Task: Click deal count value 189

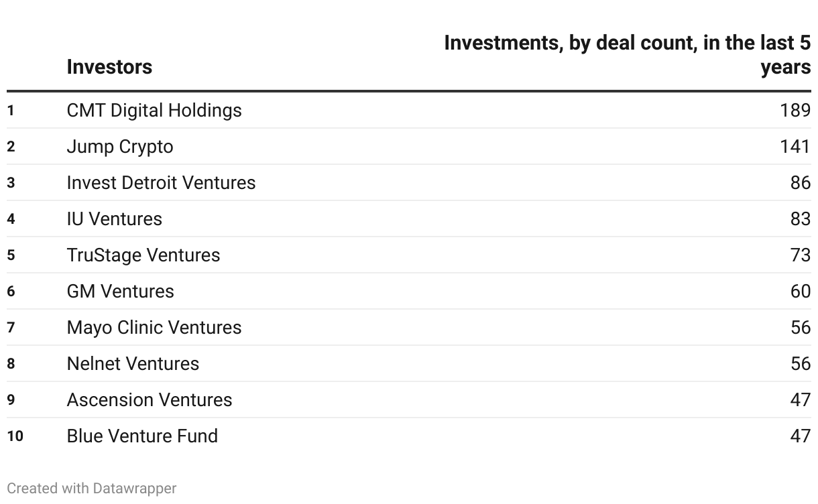Action: [795, 110]
